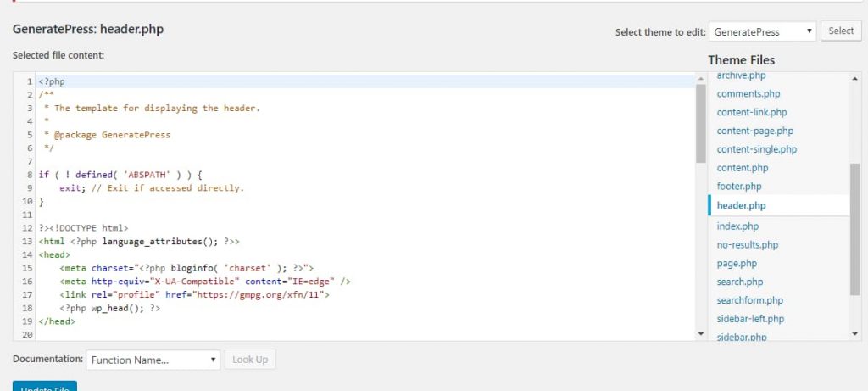This screenshot has height=391, width=868.
Task: Select content-single.php from the file list
Action: coord(756,149)
